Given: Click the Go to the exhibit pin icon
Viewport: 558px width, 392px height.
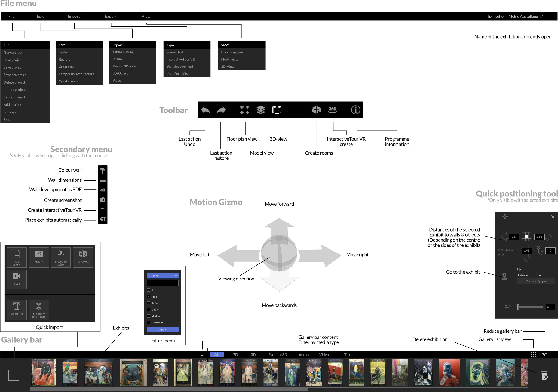Looking at the screenshot, I should click(504, 276).
